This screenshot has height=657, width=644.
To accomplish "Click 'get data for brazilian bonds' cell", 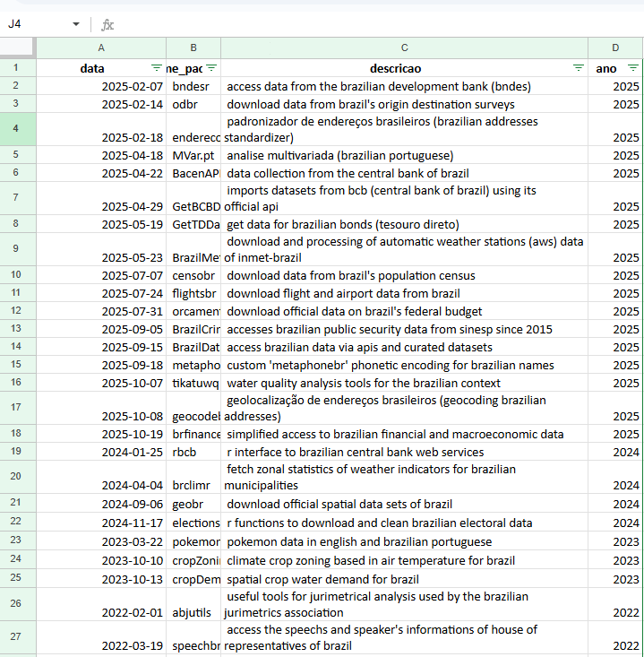I will [405, 224].
